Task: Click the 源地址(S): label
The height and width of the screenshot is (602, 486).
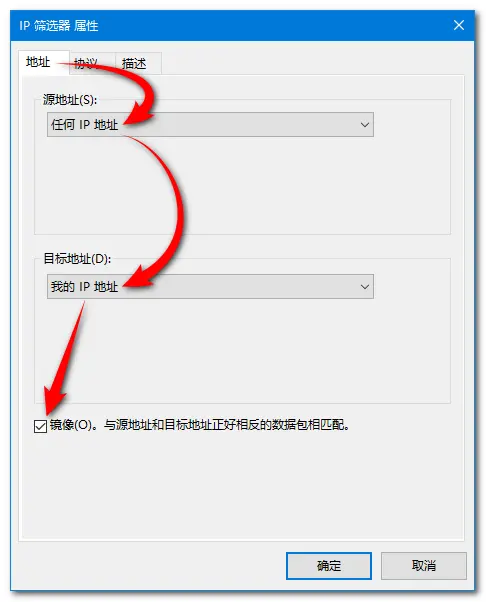Action: tap(69, 100)
